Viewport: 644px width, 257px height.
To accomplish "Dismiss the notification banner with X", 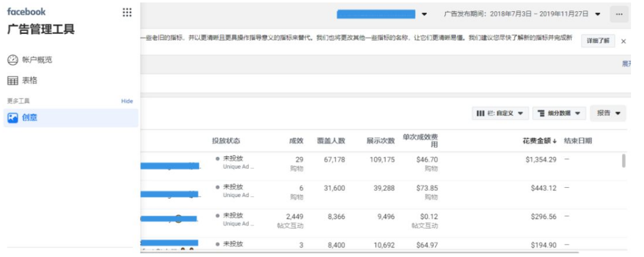I will point(623,41).
